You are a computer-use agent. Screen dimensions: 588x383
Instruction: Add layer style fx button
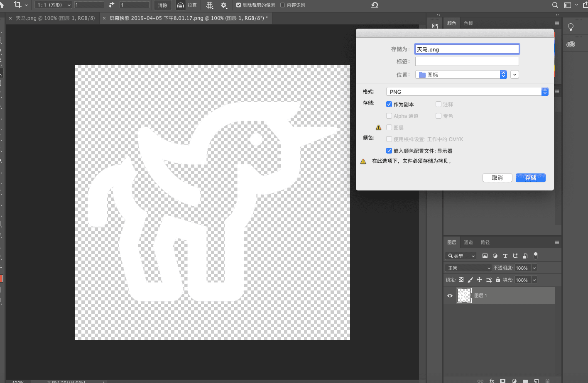pos(492,381)
